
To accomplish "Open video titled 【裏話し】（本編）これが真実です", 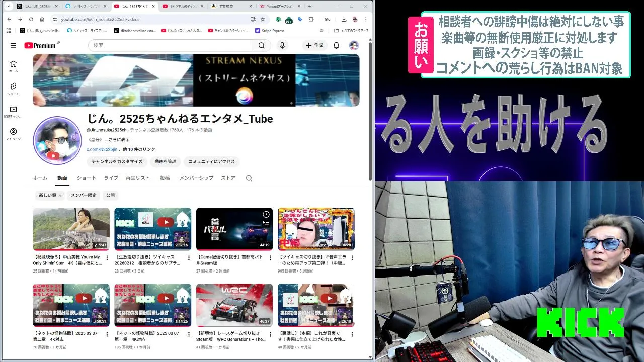I will (x=310, y=336).
